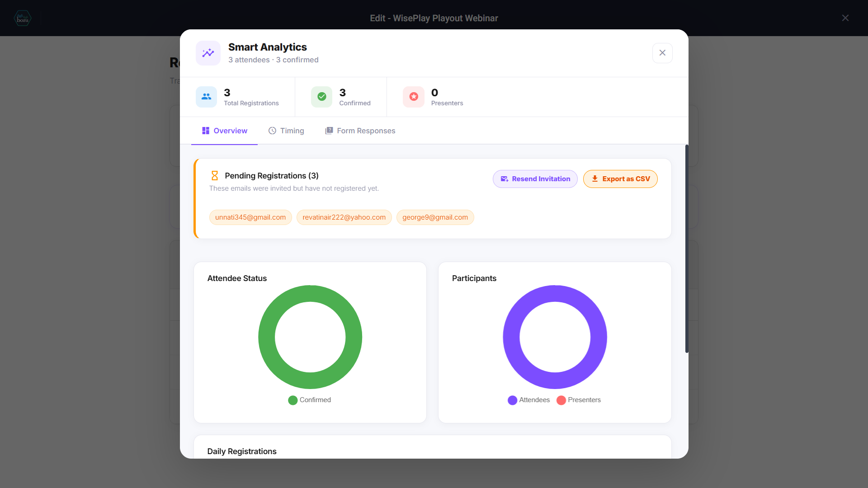
Task: Click the Presenters red star icon
Action: (414, 97)
